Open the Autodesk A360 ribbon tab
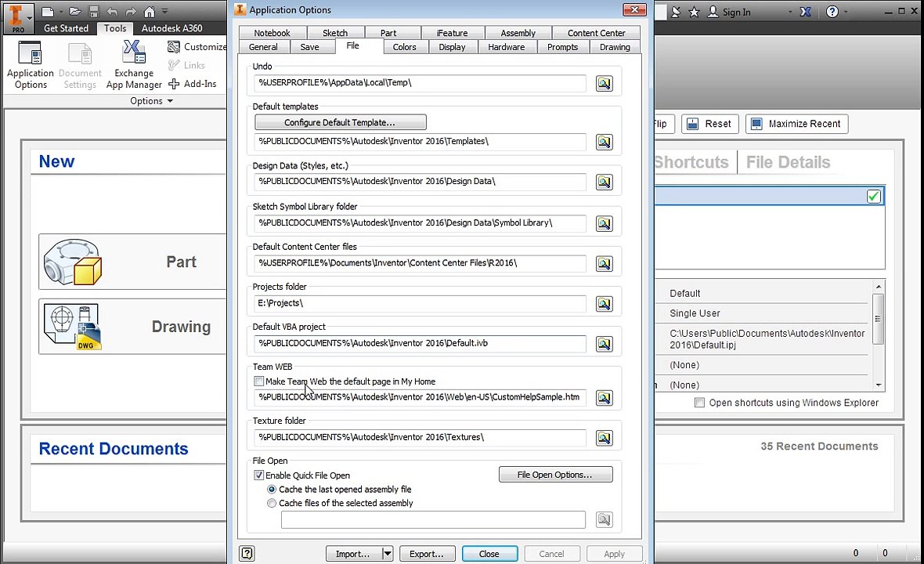924x564 pixels. (171, 28)
